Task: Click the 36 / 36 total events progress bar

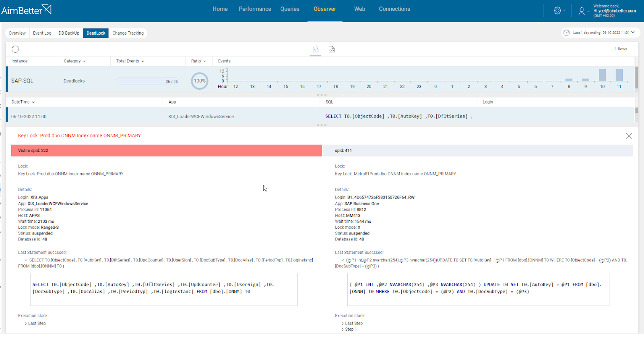Action: pyautogui.click(x=147, y=81)
